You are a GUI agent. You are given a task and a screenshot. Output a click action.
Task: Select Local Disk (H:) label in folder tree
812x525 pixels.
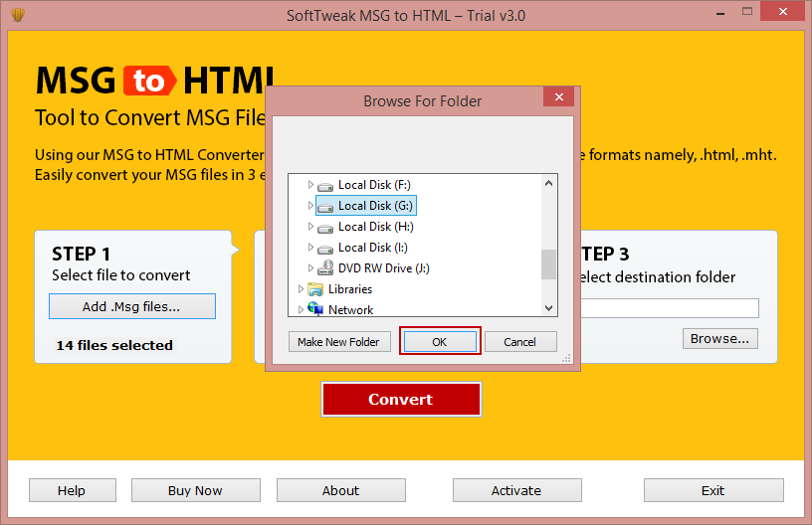(376, 227)
